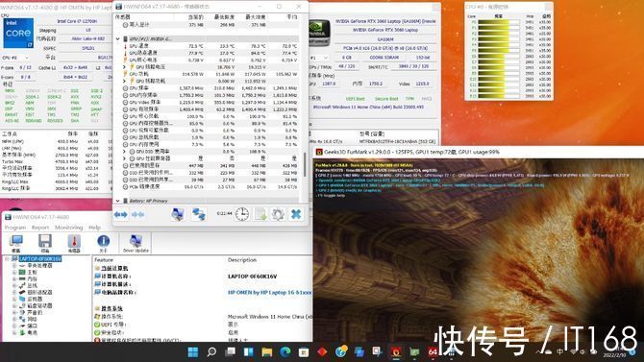644x362 pixels.
Task: Open the Monitoring menu
Action: coord(68,228)
